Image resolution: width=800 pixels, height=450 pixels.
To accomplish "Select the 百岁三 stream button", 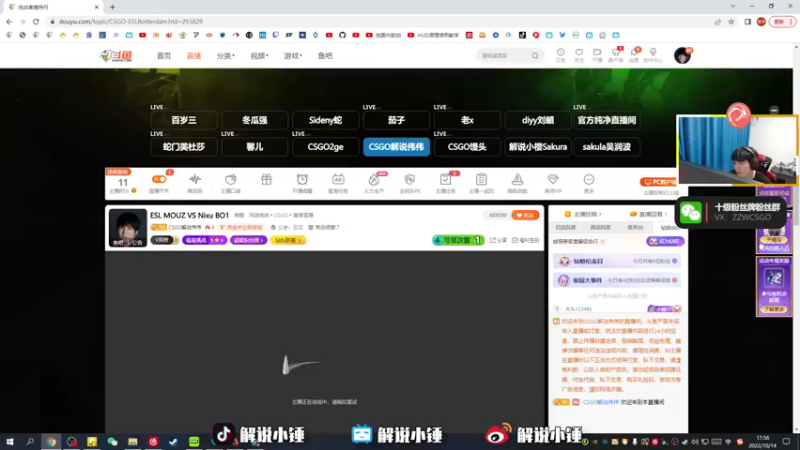I will (x=184, y=120).
